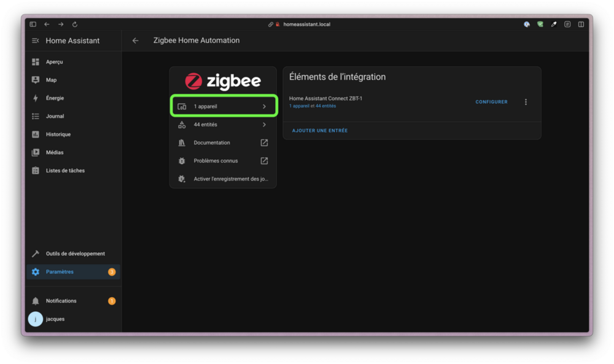
Task: Click the homeassistant.local address bar
Action: 306,25
